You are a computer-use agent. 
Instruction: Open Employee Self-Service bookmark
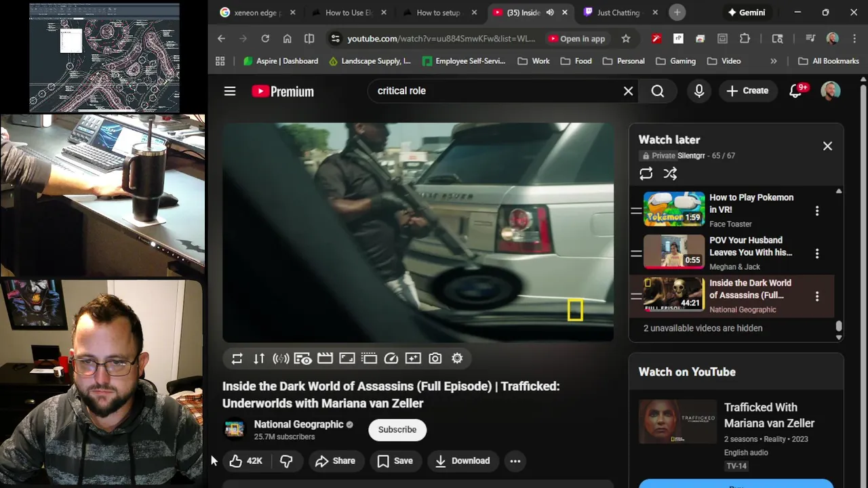464,61
